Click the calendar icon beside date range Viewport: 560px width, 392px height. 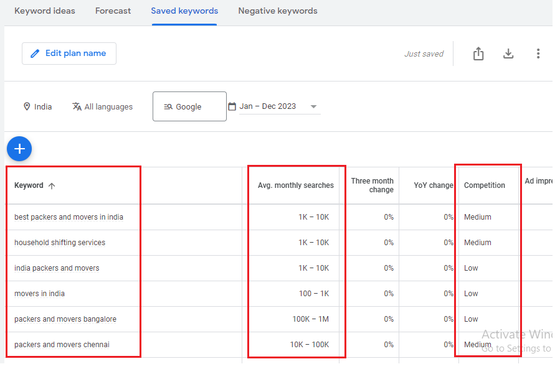click(x=232, y=106)
